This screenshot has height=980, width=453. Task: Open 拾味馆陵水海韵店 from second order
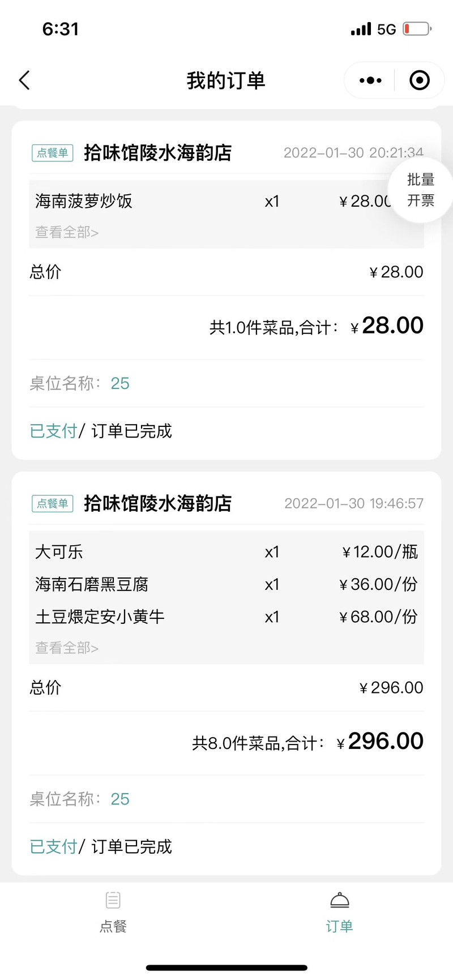tap(158, 503)
